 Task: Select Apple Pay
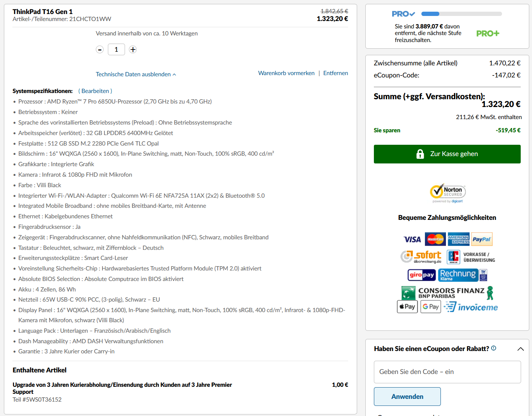[x=407, y=307]
